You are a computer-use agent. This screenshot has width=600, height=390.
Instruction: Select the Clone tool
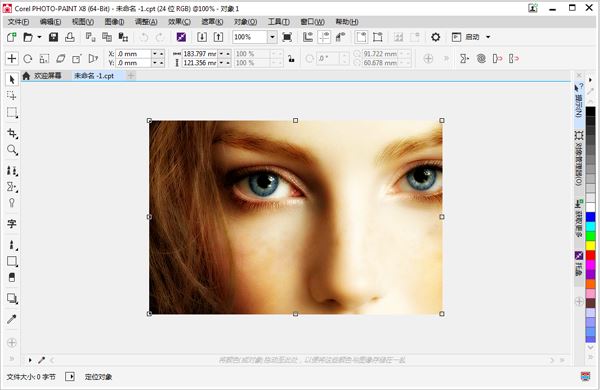click(11, 171)
